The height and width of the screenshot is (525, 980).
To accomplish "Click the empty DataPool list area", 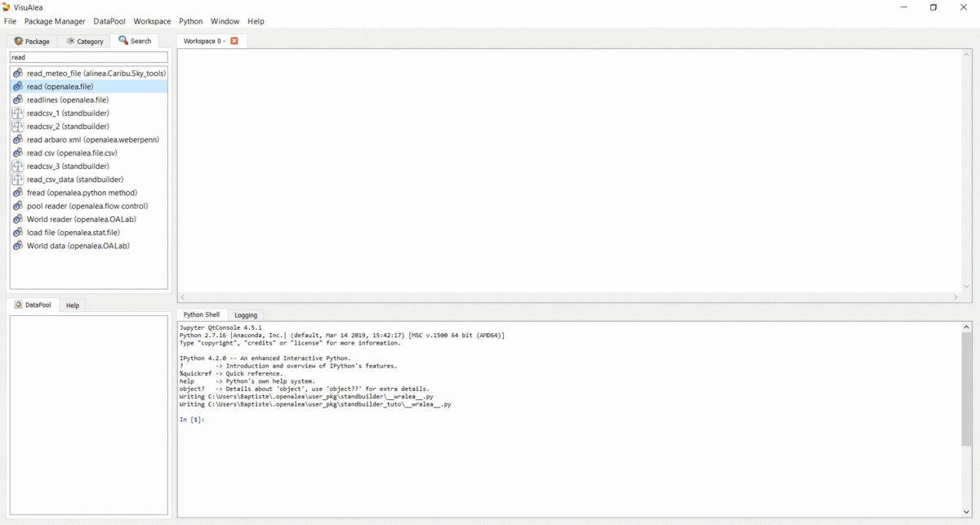I will [x=88, y=415].
